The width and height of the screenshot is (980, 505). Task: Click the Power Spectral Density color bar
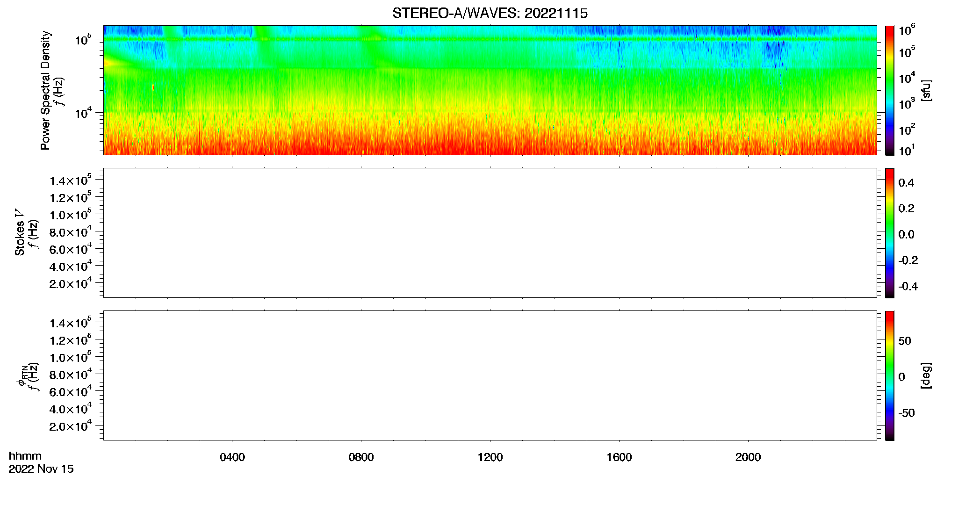(x=890, y=90)
